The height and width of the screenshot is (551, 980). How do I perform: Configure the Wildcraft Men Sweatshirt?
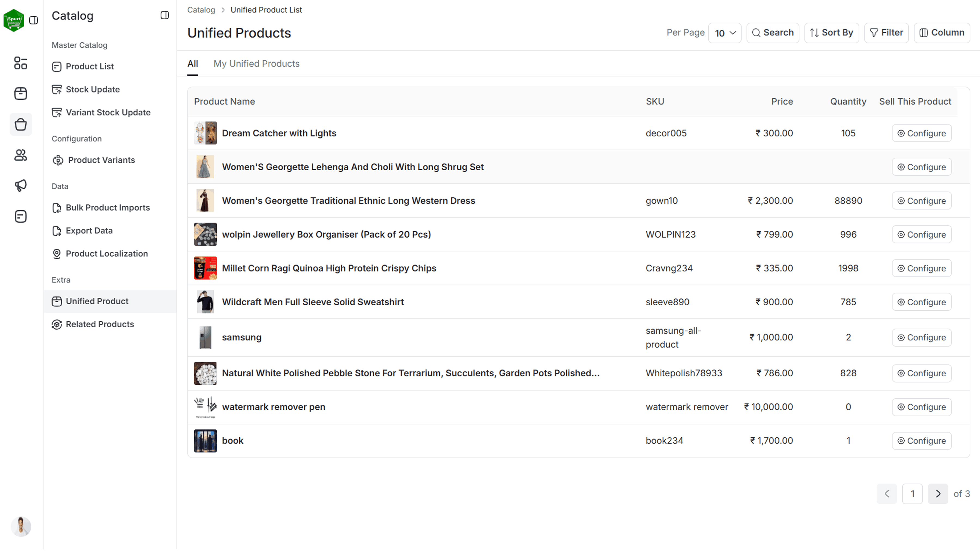(x=921, y=302)
